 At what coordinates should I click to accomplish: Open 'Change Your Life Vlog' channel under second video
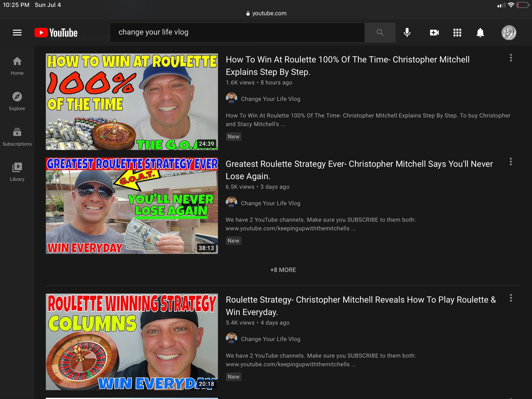pyautogui.click(x=270, y=203)
